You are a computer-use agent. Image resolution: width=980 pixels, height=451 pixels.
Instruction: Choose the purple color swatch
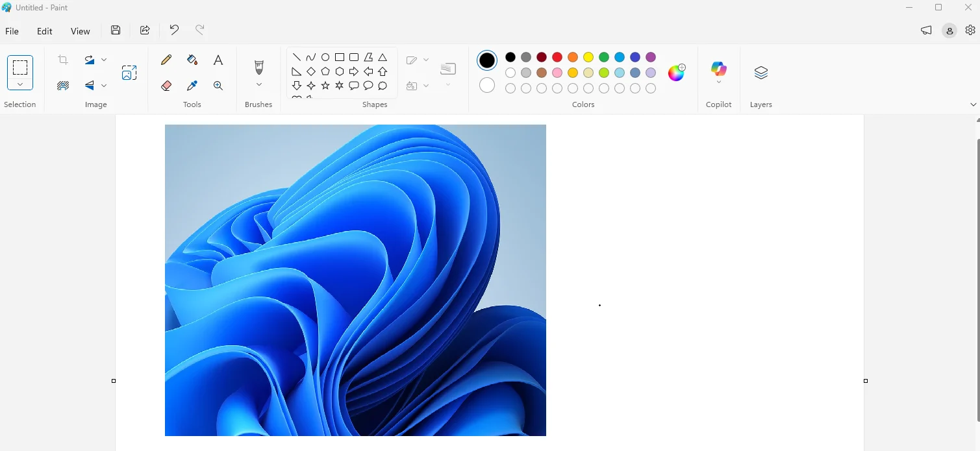tap(651, 57)
